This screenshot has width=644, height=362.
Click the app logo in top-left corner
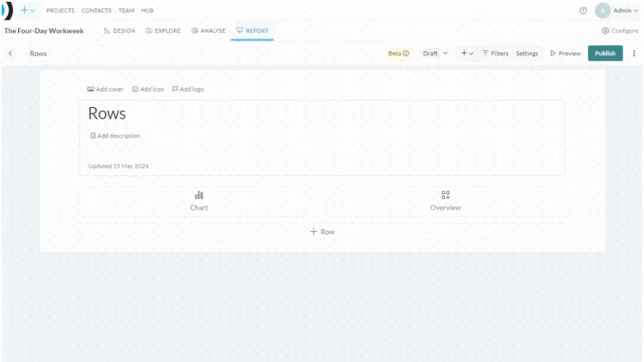tap(7, 10)
